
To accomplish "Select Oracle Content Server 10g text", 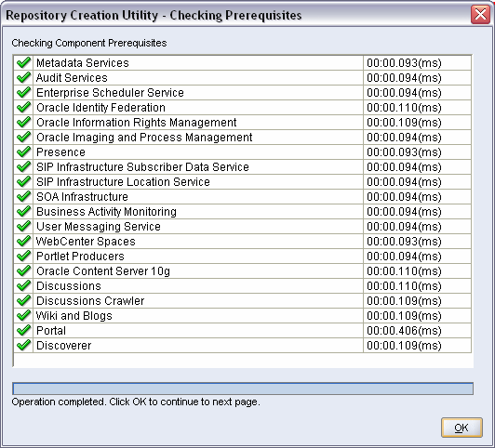I will click(x=103, y=270).
